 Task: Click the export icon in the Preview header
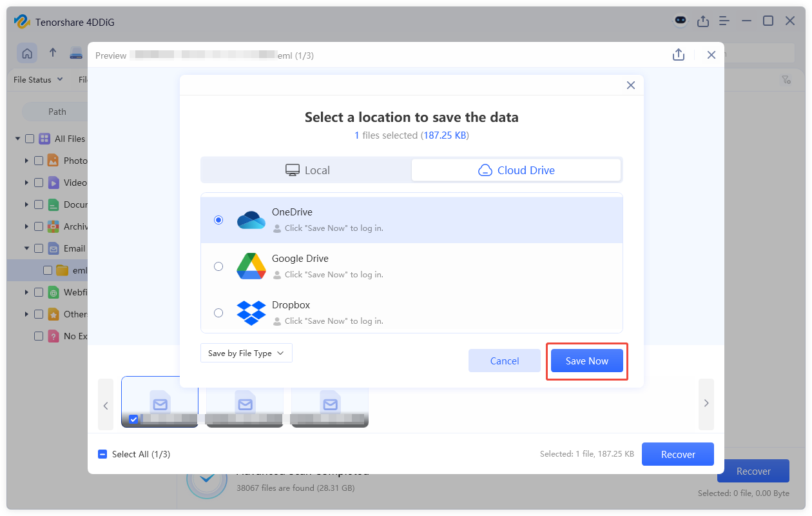tap(679, 55)
